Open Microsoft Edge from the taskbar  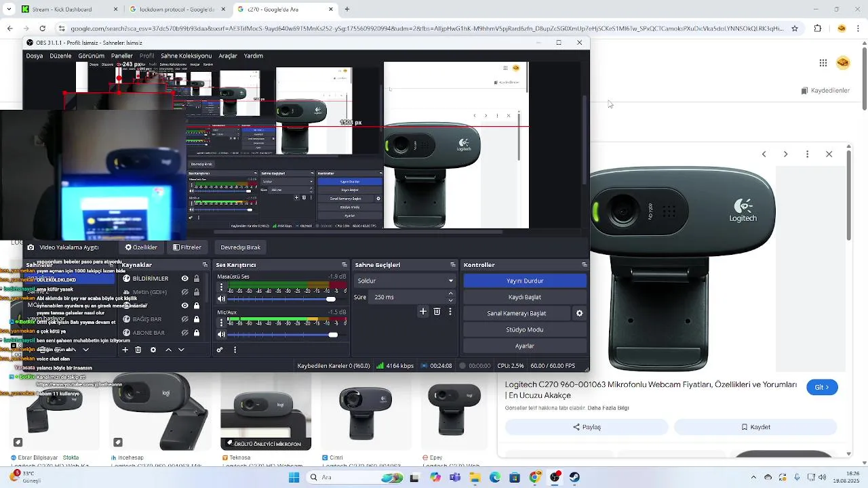495,477
